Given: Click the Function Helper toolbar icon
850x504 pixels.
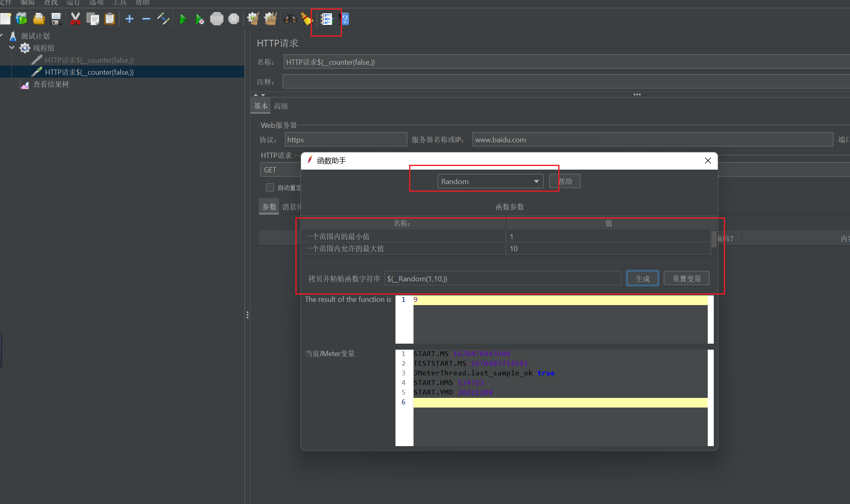Looking at the screenshot, I should 326,19.
